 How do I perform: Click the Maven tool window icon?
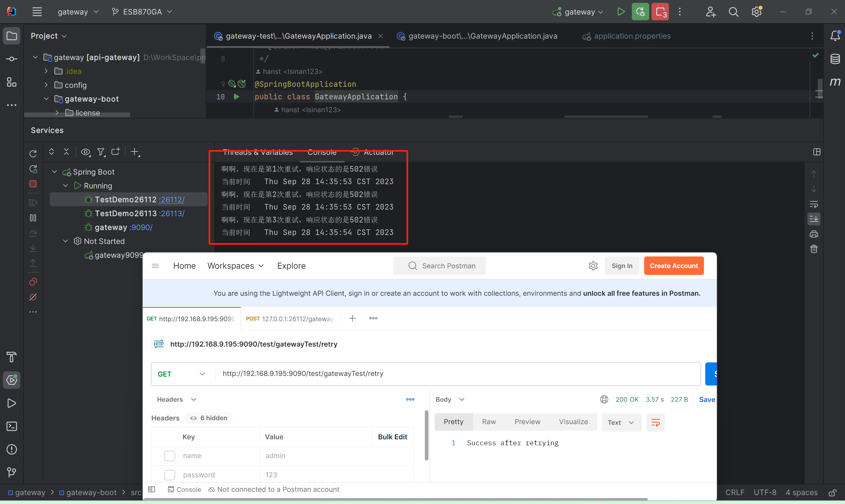pos(835,82)
